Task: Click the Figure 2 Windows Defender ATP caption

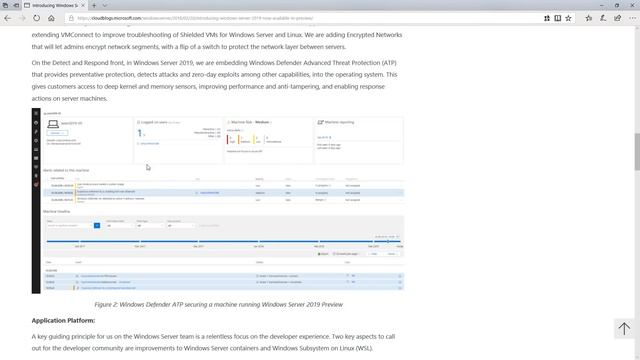Action: (x=218, y=304)
